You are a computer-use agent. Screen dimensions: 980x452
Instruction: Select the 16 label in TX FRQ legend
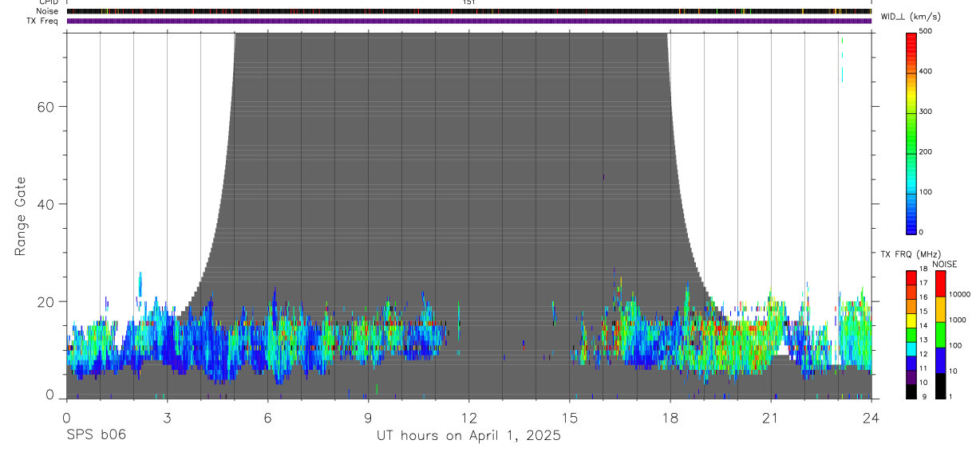click(x=923, y=297)
